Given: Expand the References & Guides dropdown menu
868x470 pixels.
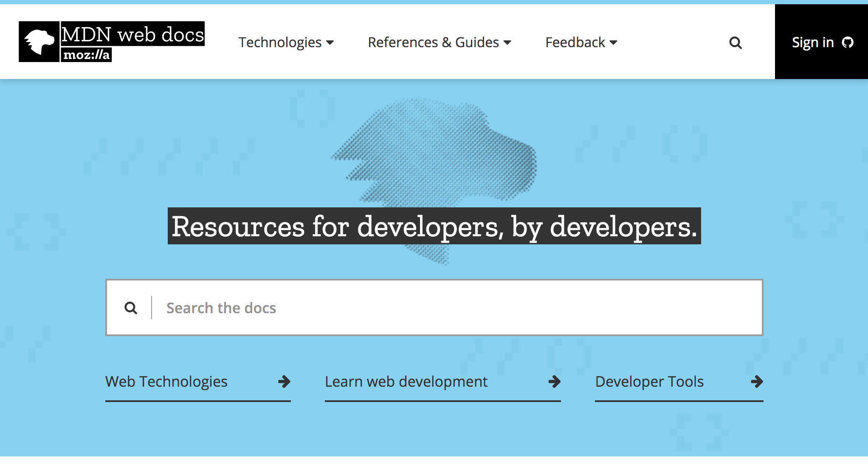Looking at the screenshot, I should pyautogui.click(x=440, y=42).
